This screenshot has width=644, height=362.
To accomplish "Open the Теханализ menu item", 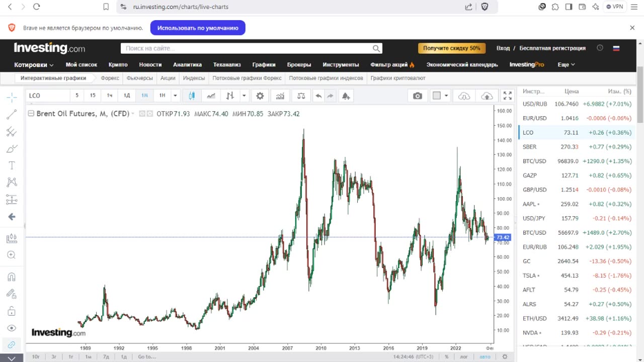I will tap(227, 64).
